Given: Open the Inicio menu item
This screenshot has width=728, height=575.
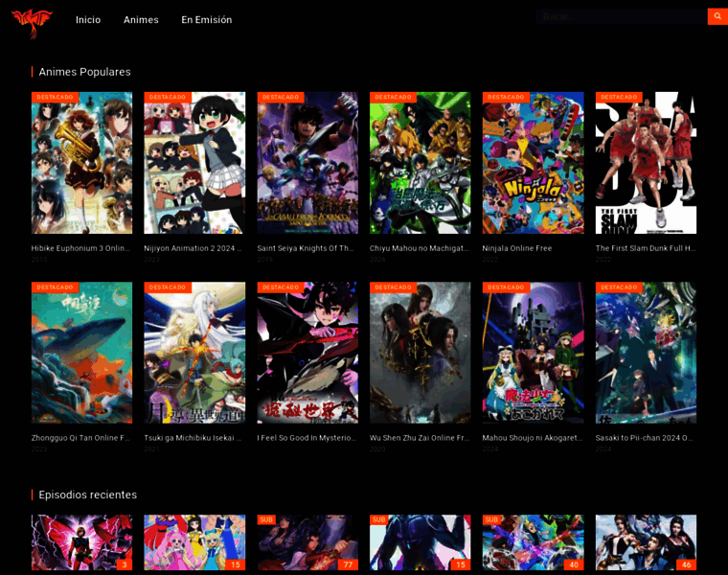Looking at the screenshot, I should pyautogui.click(x=88, y=19).
